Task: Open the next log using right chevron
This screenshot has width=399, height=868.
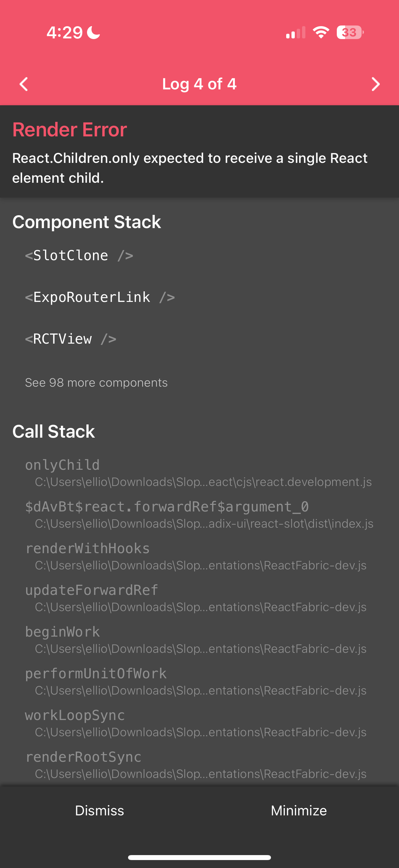Action: coord(376,84)
